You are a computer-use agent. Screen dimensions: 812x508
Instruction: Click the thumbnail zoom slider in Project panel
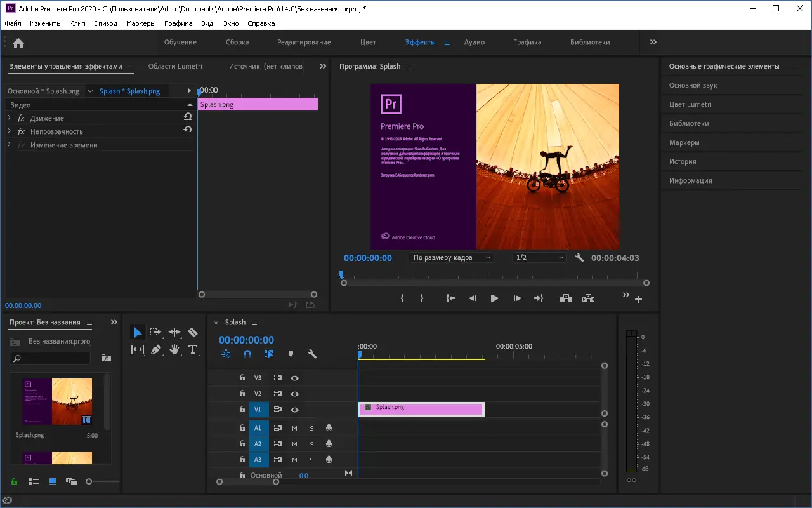click(x=89, y=482)
